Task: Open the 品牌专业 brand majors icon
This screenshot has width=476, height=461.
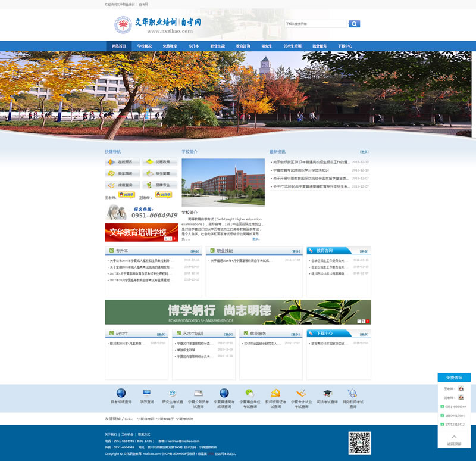Action: tap(159, 185)
